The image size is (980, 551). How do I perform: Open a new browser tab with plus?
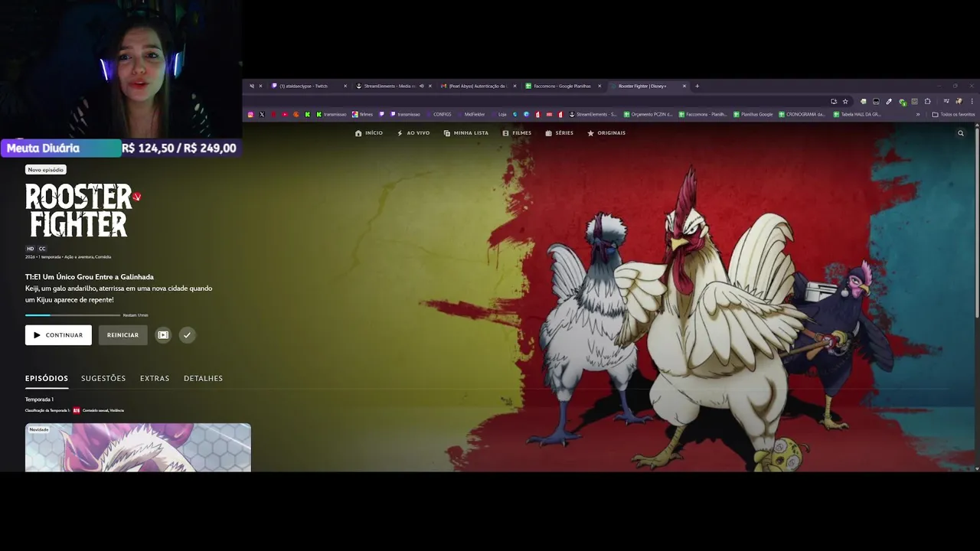[697, 86]
